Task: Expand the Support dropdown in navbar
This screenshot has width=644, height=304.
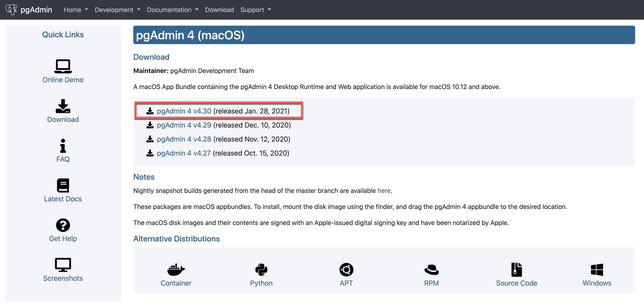Action: pos(256,10)
